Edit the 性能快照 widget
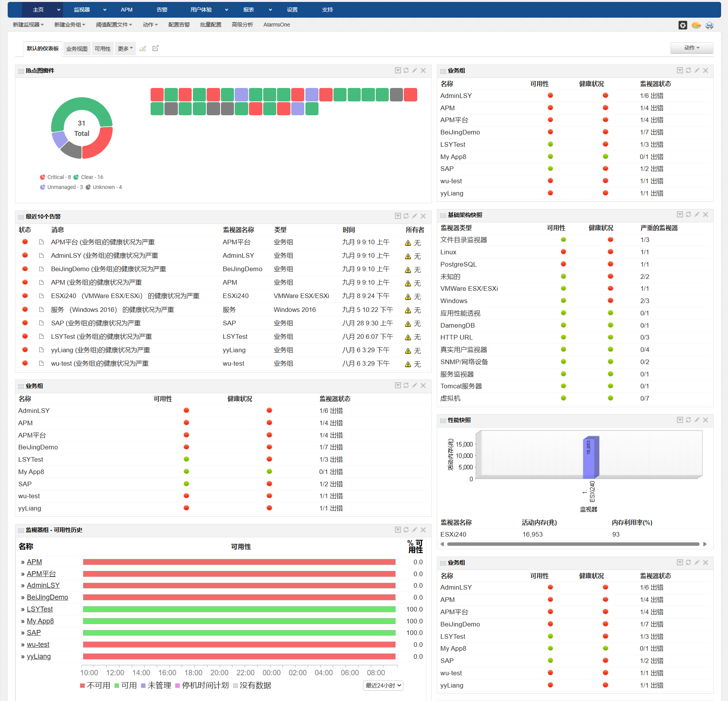This screenshot has width=728, height=701. click(x=697, y=420)
